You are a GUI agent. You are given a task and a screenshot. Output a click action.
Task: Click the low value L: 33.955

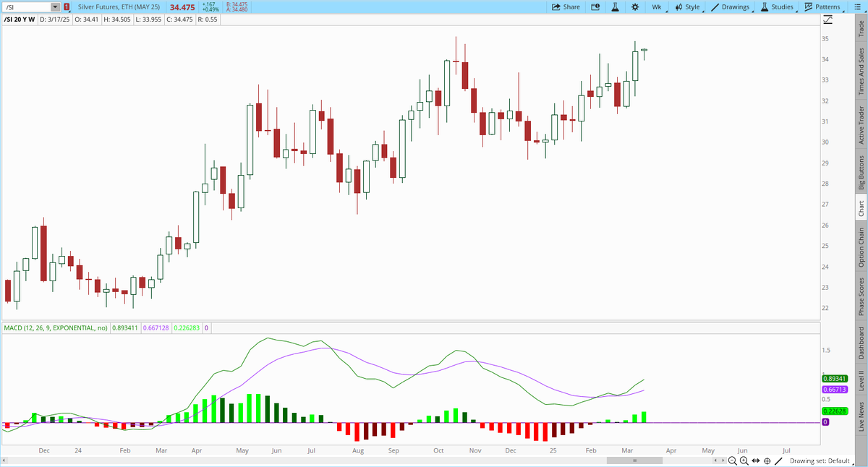[x=150, y=20]
